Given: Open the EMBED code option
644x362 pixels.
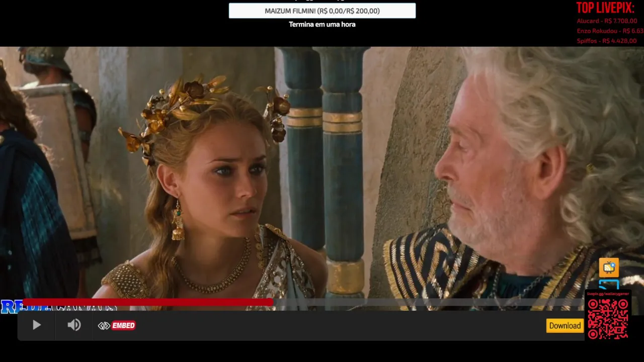Looking at the screenshot, I should 117,326.
